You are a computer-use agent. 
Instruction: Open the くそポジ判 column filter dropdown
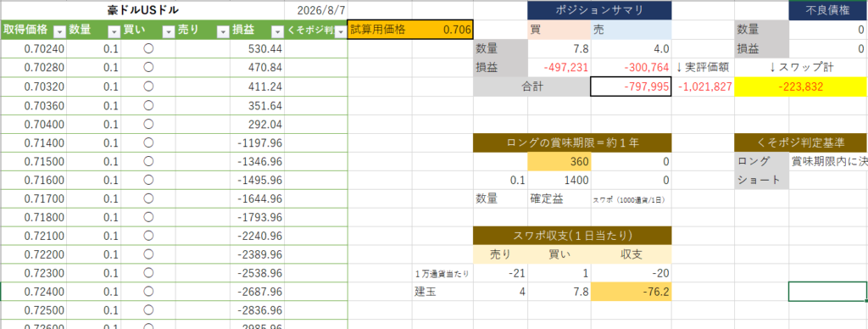[x=340, y=31]
